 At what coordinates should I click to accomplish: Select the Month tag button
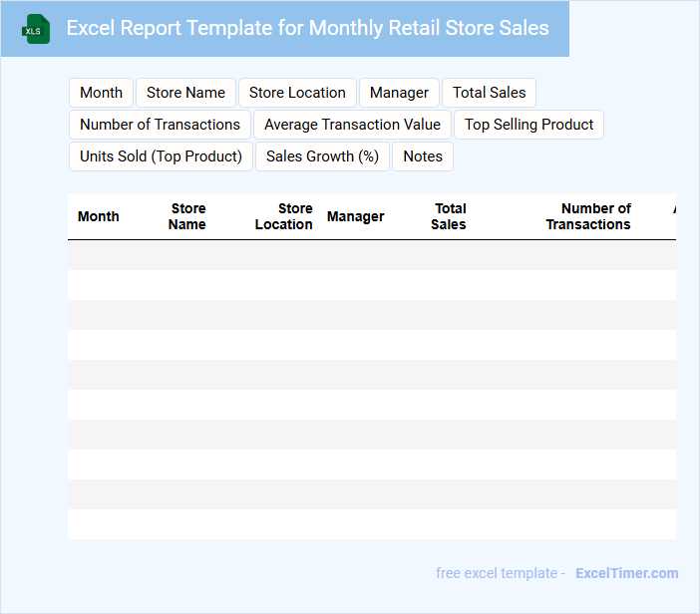101,93
